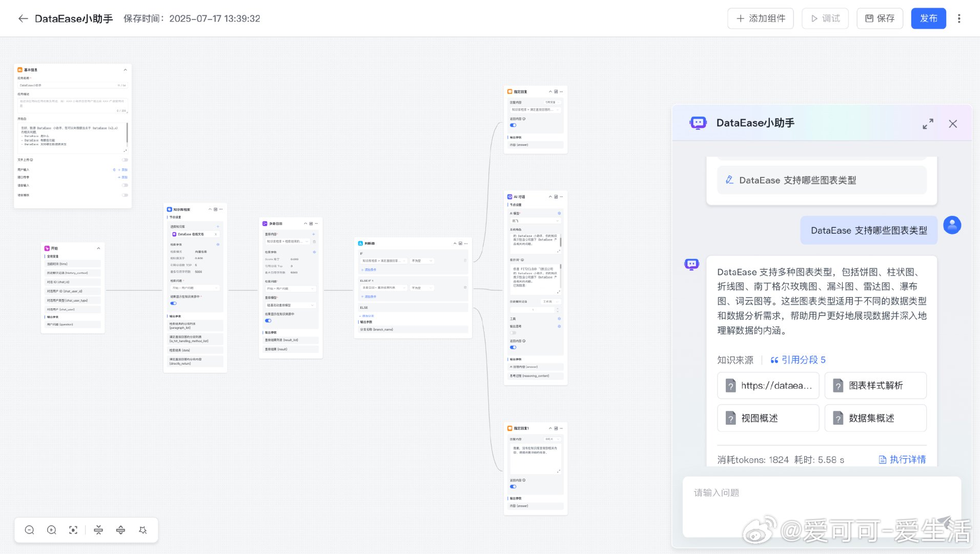Collapse all workflow nodes
This screenshot has height=554, width=980.
tap(98, 530)
